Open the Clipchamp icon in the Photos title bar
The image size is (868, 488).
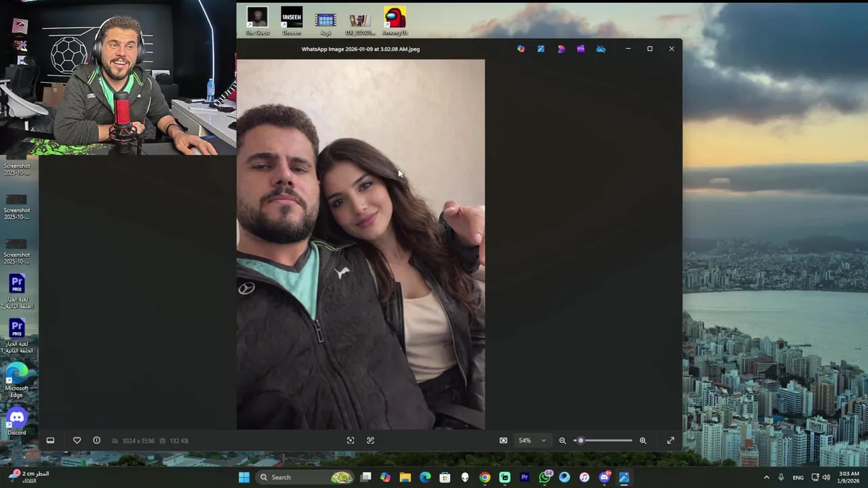click(580, 49)
